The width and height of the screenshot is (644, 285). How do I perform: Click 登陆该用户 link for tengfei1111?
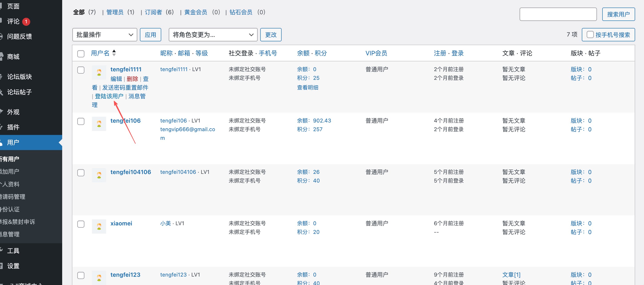coord(109,96)
